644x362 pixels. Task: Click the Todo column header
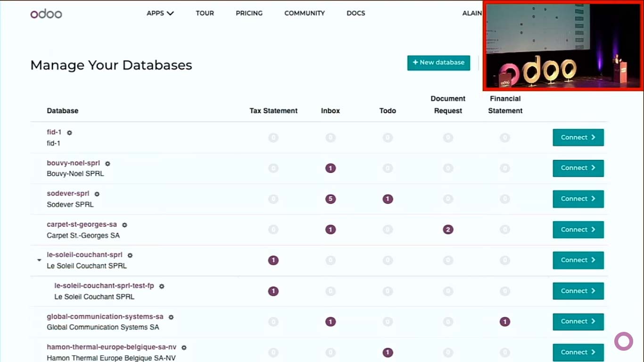pos(388,111)
